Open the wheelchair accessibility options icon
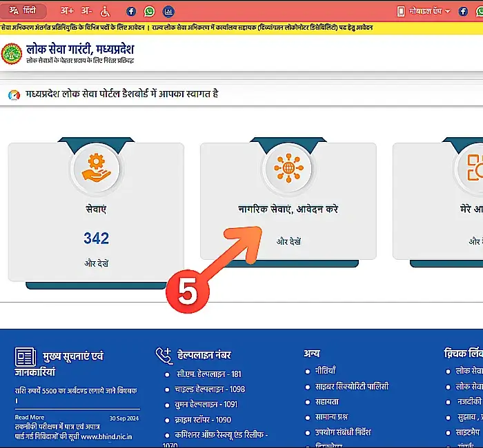Viewport: 483px width, 448px height. 105,11
